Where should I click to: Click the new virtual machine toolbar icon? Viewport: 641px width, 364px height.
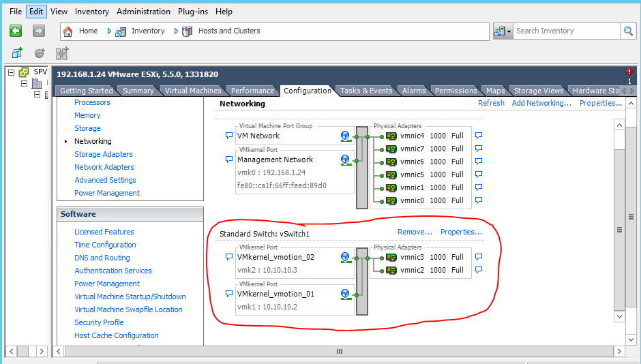coord(17,52)
